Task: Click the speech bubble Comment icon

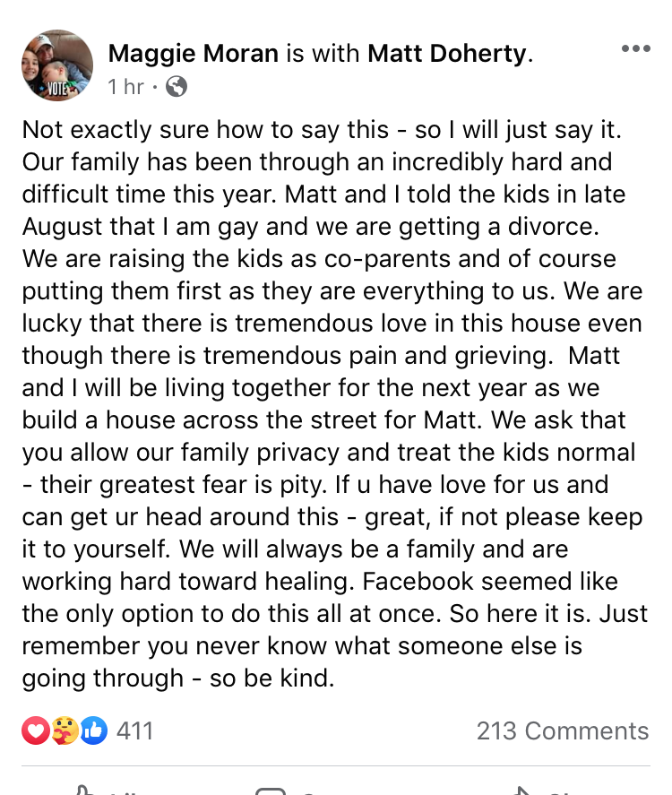Action: (x=270, y=790)
